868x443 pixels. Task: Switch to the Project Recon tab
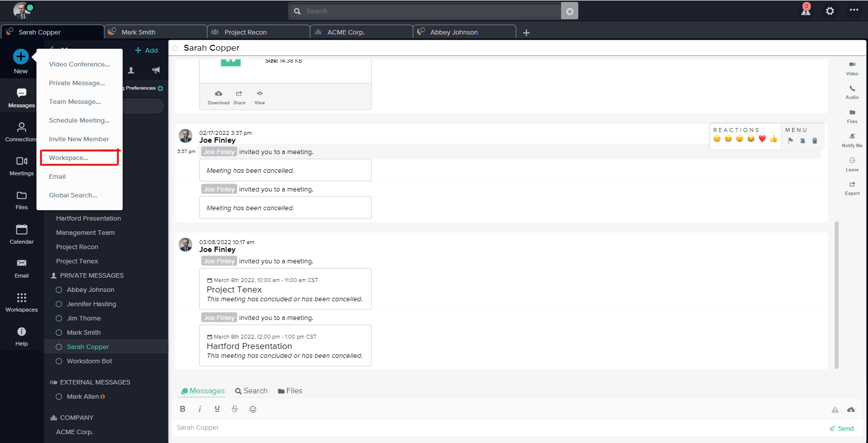[258, 32]
